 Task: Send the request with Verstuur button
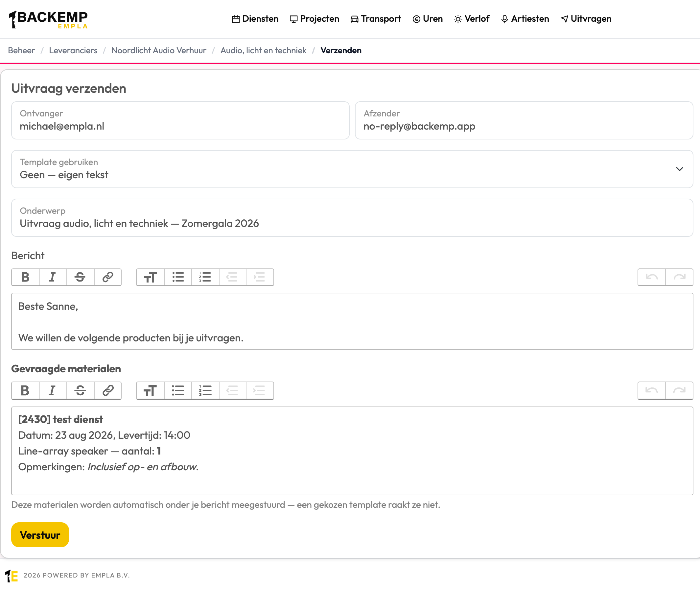[40, 535]
